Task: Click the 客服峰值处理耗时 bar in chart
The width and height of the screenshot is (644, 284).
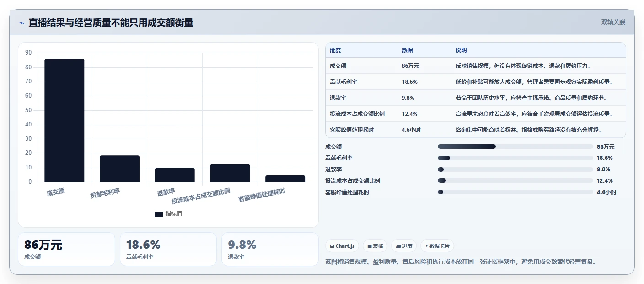Action: (285, 179)
